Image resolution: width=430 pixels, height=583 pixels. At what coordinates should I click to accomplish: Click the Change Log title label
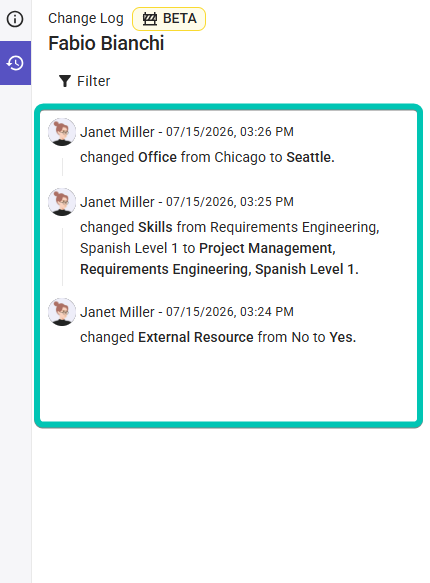[x=86, y=18]
